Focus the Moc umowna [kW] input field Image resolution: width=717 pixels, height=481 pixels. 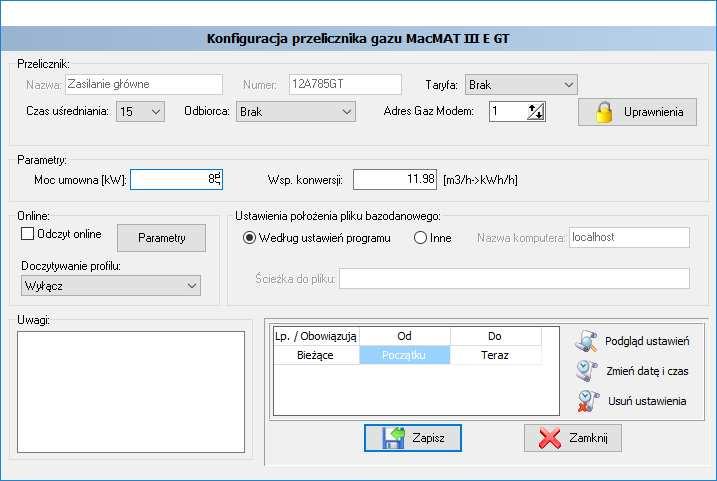point(177,179)
